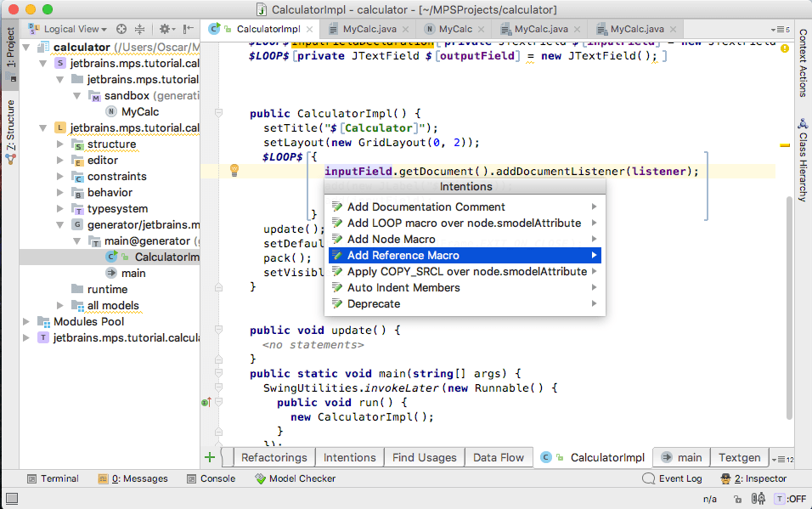
Task: Switch to the Find Usages tab
Action: (424, 457)
